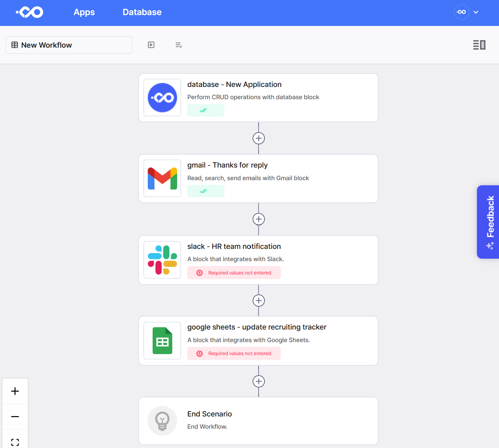
Task: Open database - New Application block
Action: (x=258, y=98)
